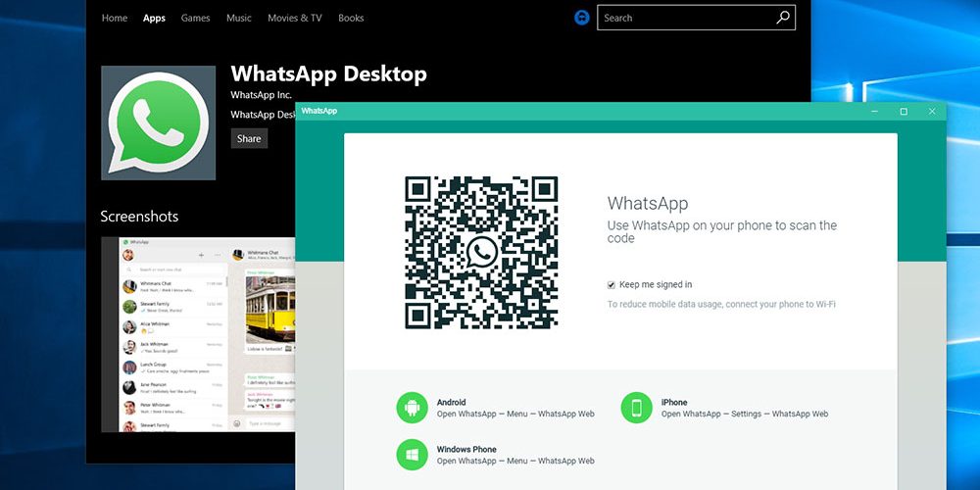Switch to the Games section
Viewport: 980px width, 490px height.
(195, 18)
